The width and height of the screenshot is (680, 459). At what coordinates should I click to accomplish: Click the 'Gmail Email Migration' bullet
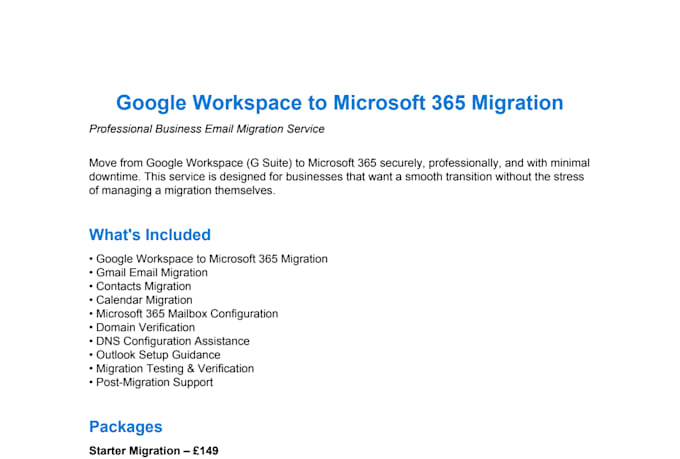point(148,272)
